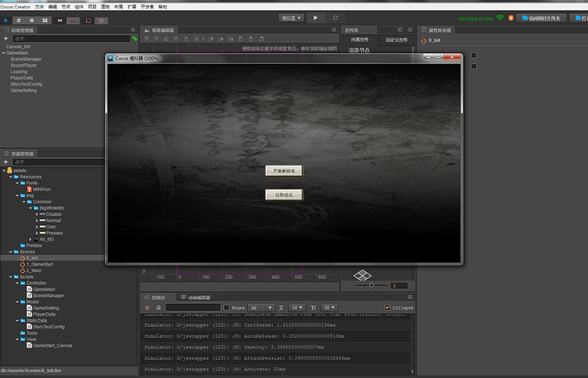Toggle the first checkbox in the inspector
Image resolution: width=588 pixels, height=378 pixels.
click(474, 55)
